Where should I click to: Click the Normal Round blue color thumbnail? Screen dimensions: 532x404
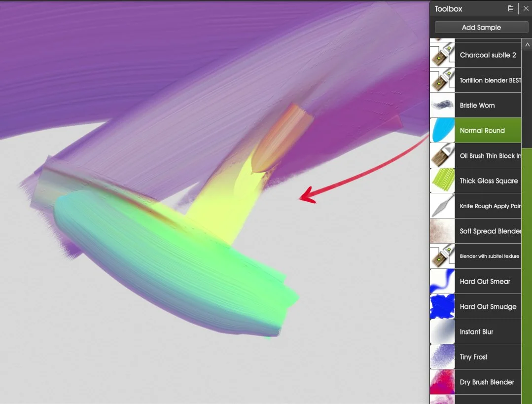tap(442, 130)
